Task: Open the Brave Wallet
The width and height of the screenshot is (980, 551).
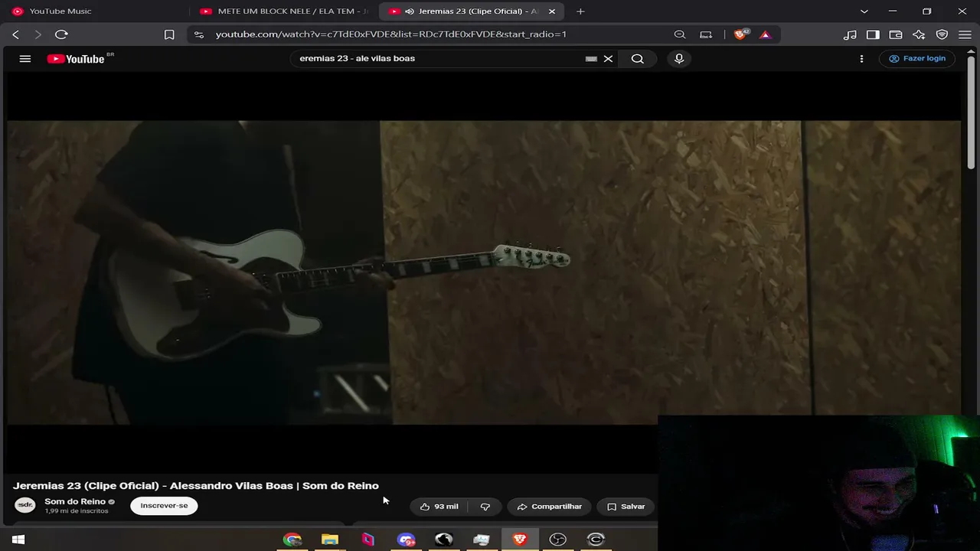Action: pos(896,34)
